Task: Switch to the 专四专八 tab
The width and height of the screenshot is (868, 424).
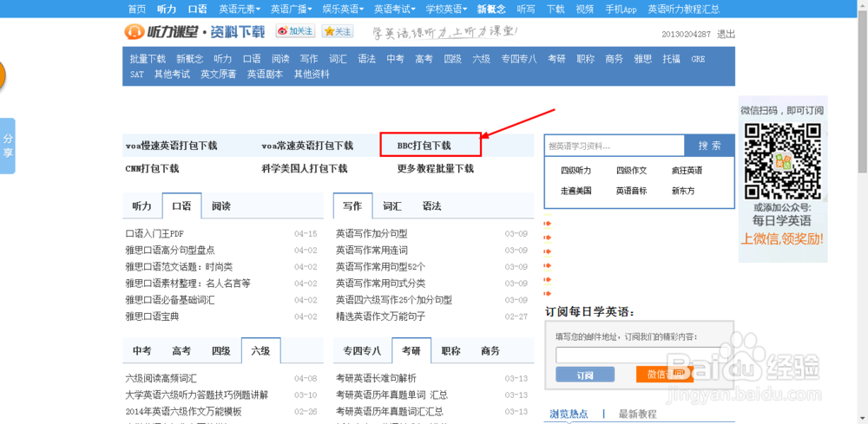Action: (x=362, y=350)
